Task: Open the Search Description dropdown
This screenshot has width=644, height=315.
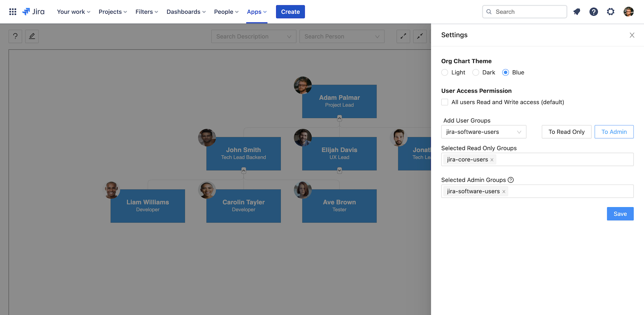Action: 253,36
